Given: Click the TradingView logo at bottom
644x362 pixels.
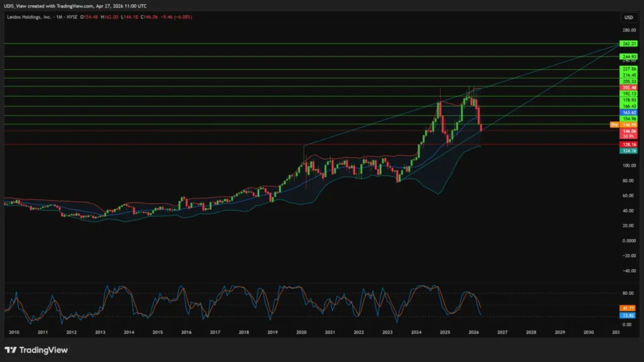Looking at the screenshot, I should pyautogui.click(x=36, y=350).
